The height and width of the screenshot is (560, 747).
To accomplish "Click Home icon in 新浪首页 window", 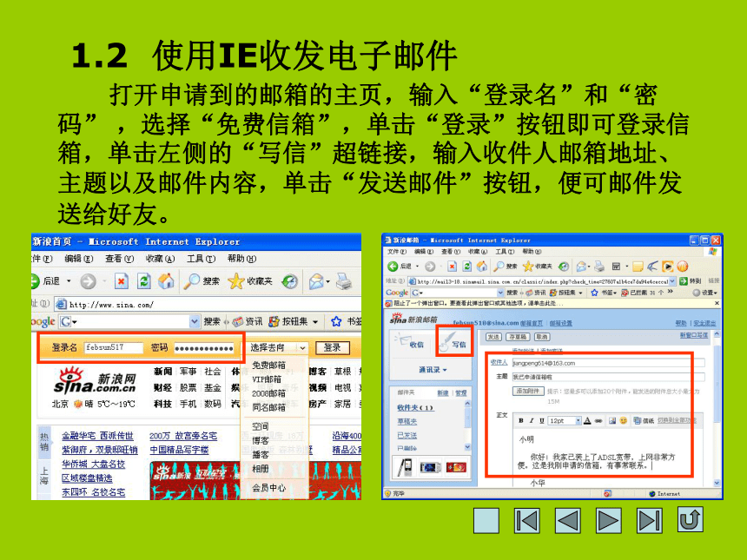I will click(166, 281).
